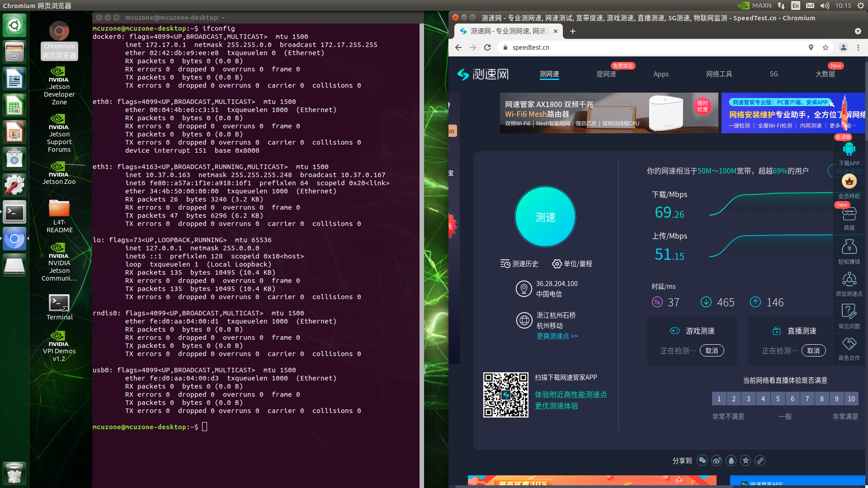Screen dimensions: 868x488
Task: Open Terminal icon in launcher
Action: pos(14,212)
